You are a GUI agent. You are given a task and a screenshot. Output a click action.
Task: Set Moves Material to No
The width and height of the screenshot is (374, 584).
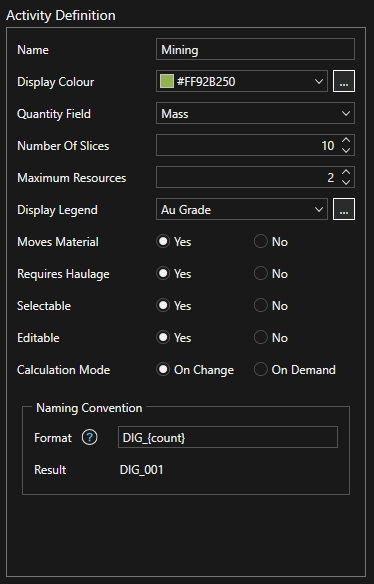tap(271, 242)
